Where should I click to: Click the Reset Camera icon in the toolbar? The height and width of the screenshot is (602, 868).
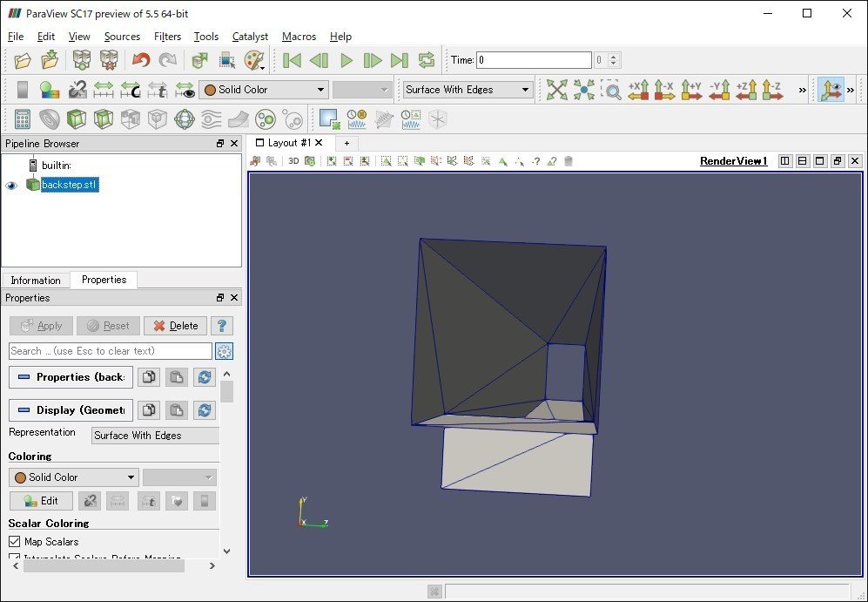coord(557,90)
